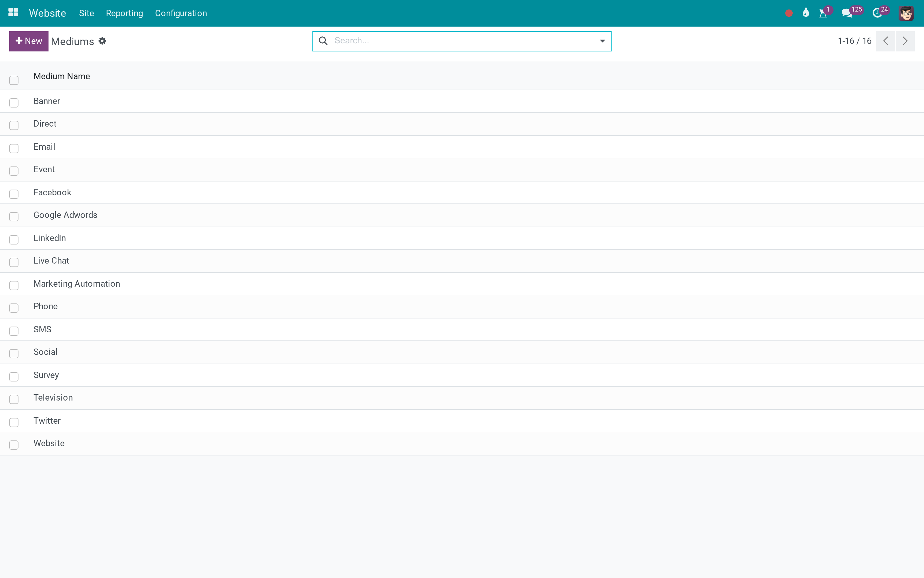Toggle the select-all checkbox in header
The height and width of the screenshot is (578, 924).
pos(14,80)
